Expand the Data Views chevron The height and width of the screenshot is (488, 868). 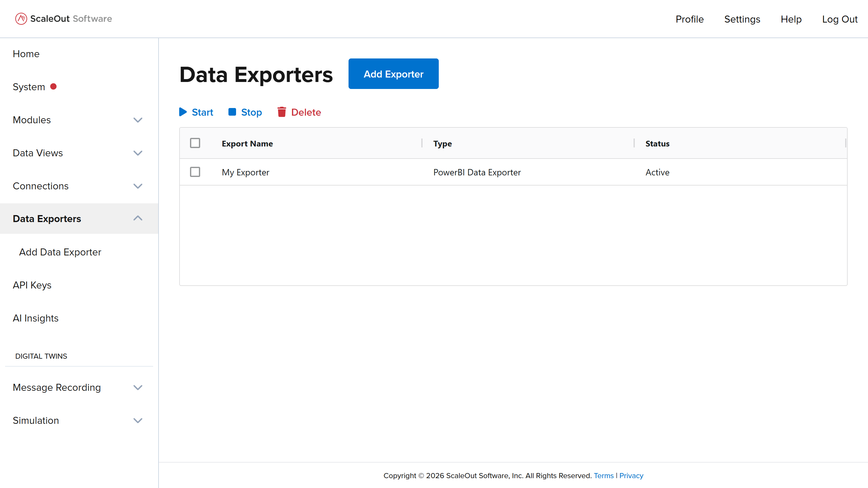click(138, 153)
